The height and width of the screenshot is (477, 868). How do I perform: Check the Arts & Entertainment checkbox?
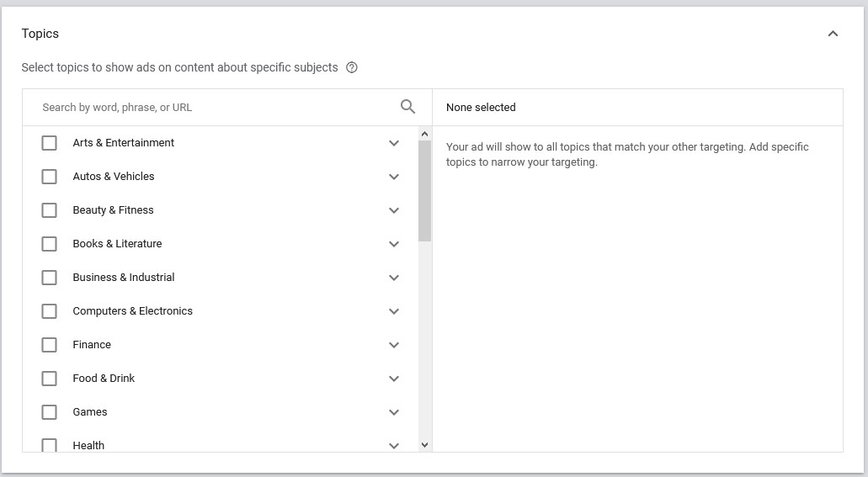(x=50, y=143)
